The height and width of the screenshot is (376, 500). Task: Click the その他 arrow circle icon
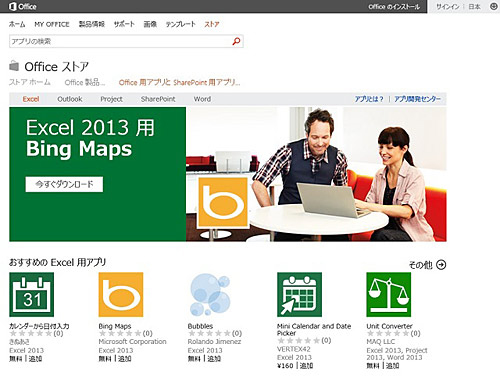[441, 265]
